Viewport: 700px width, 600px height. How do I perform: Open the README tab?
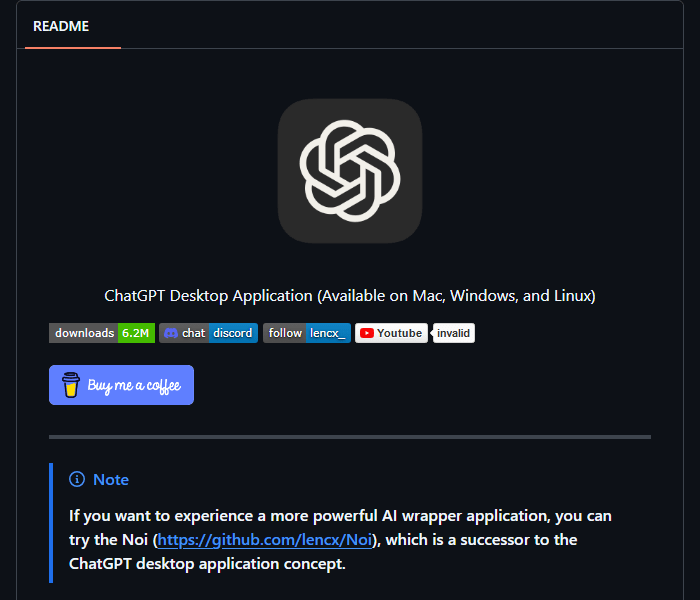point(61,26)
